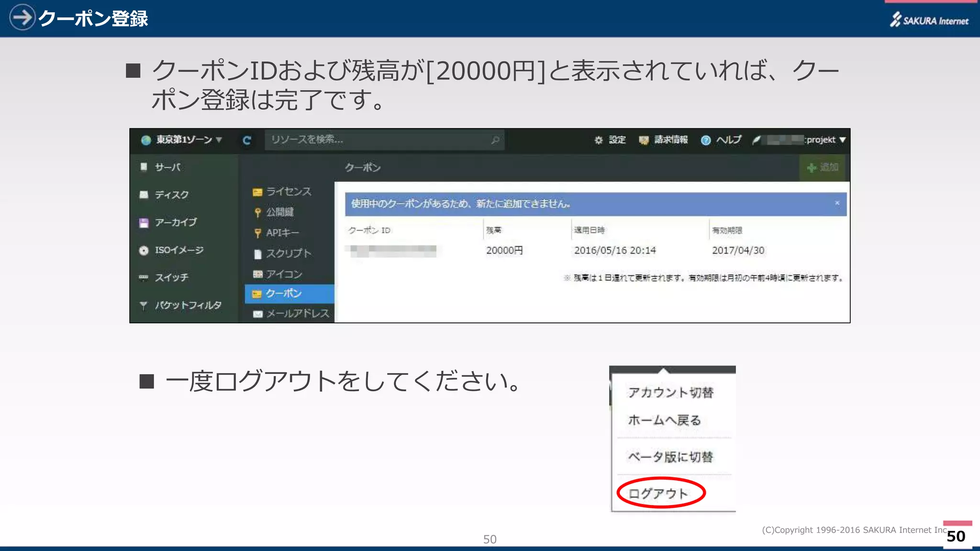
Task: Select the highlighted クーポン submenu item
Action: coord(290,294)
